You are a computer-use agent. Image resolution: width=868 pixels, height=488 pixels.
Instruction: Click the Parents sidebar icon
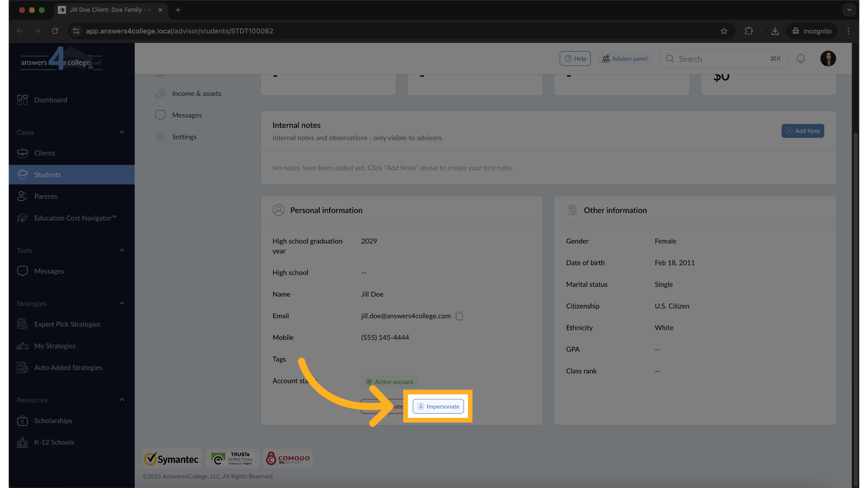pos(23,196)
